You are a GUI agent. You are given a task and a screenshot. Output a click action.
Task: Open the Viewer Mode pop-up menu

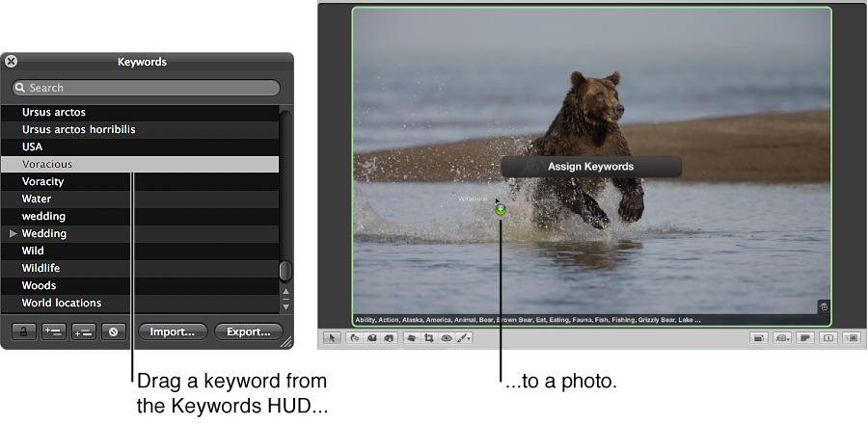point(782,338)
